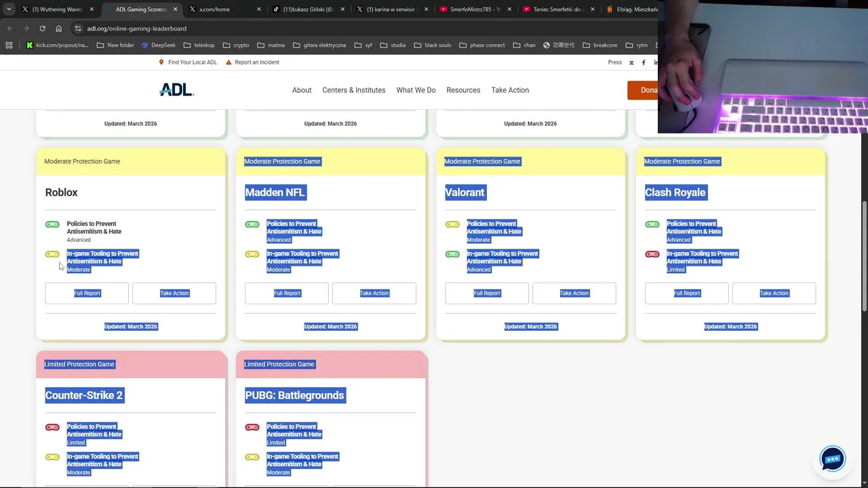Open the Centers & Institutes menu
868x488 pixels.
pyautogui.click(x=354, y=90)
